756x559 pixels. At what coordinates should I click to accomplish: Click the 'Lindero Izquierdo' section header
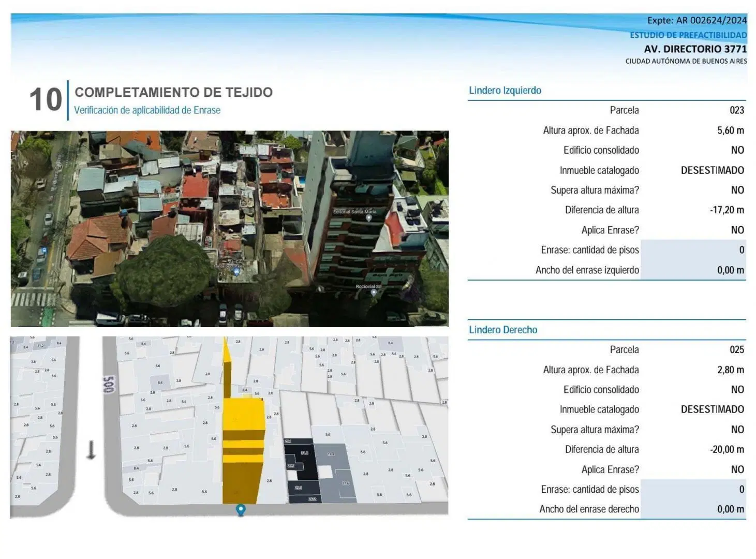tap(505, 91)
